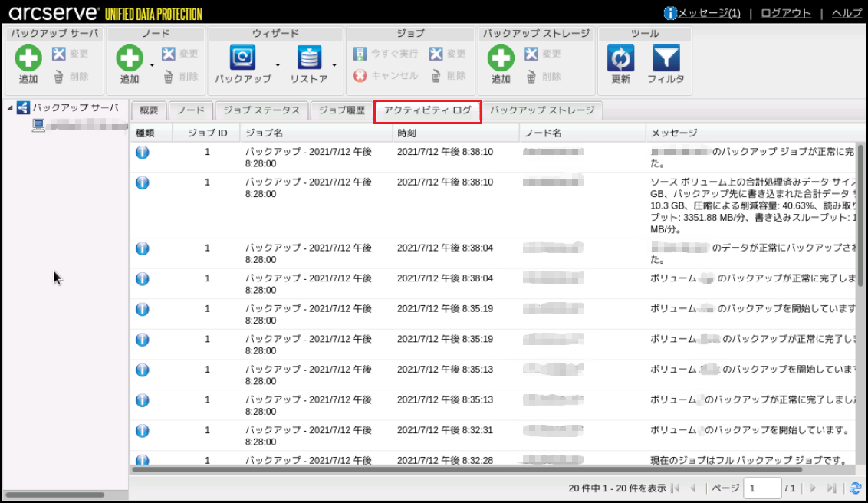The image size is (868, 503).
Task: Click the Add icon under バックアップ サーバ
Action: pyautogui.click(x=28, y=59)
